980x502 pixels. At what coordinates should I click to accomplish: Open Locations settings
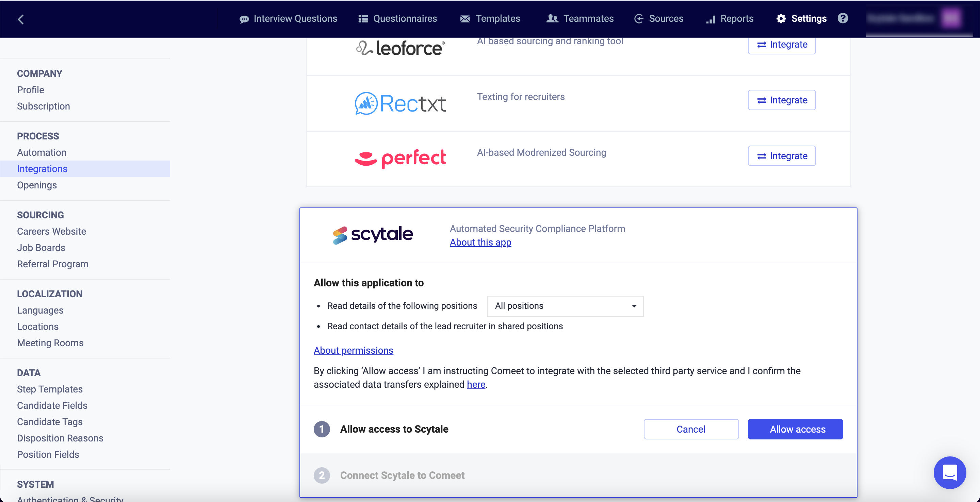click(38, 327)
